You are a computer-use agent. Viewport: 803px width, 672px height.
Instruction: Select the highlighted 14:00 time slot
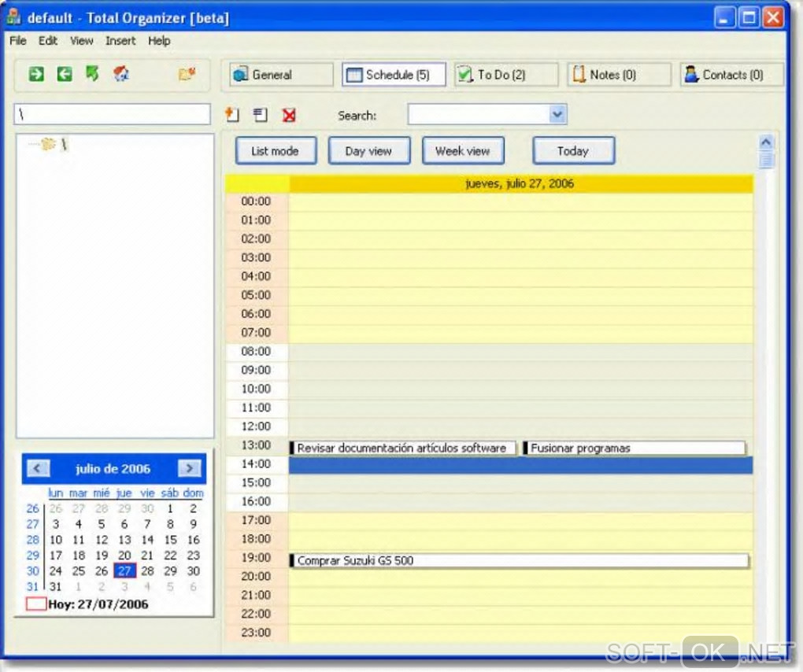point(520,465)
